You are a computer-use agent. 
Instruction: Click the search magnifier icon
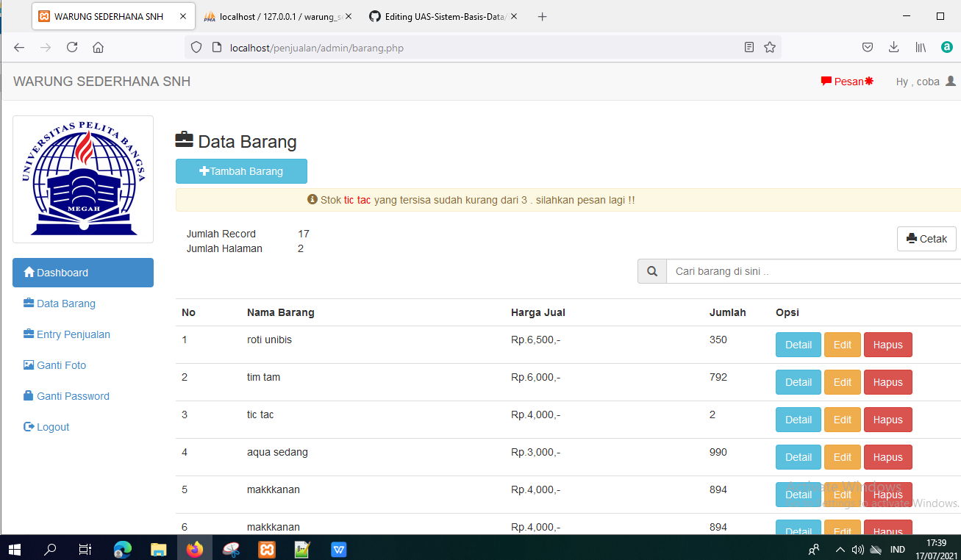coord(651,270)
